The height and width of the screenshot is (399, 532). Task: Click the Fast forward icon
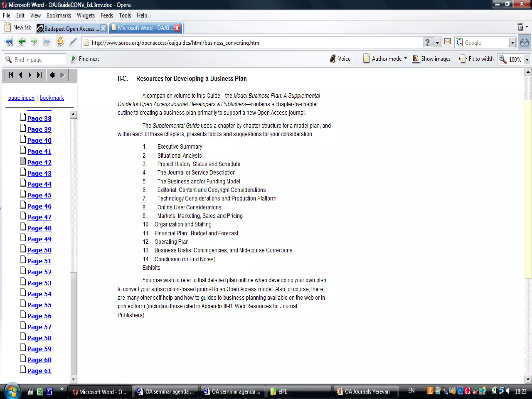coord(47,42)
